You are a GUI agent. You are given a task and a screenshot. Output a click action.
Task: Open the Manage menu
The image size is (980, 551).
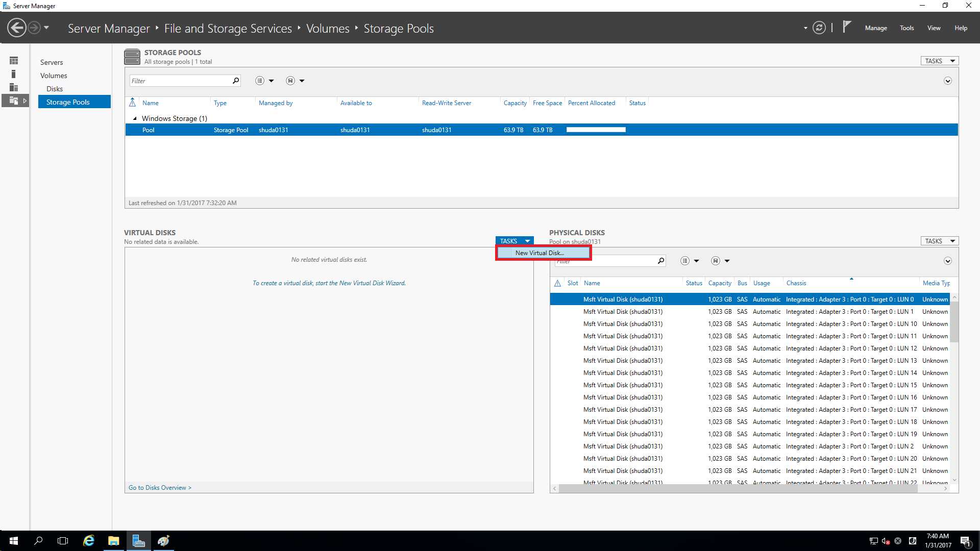(x=876, y=28)
